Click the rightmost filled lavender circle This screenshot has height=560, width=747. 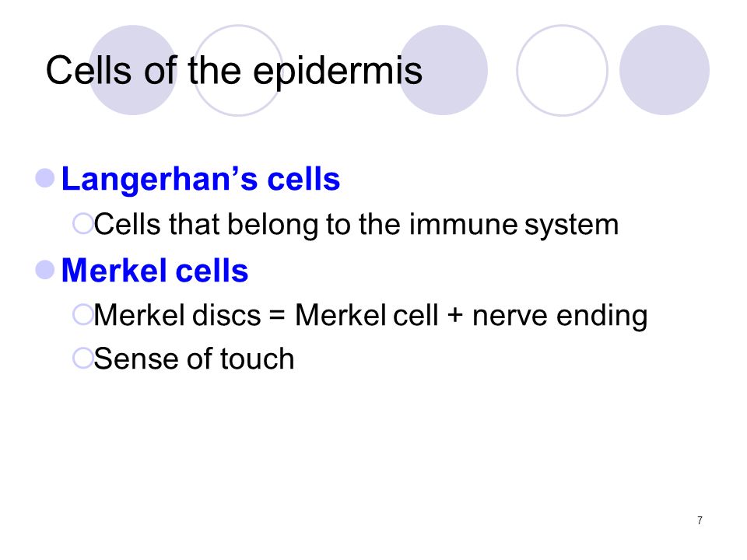click(x=665, y=70)
